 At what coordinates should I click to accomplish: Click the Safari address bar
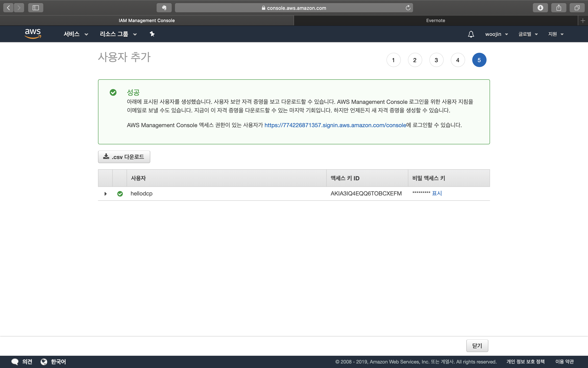tap(294, 8)
